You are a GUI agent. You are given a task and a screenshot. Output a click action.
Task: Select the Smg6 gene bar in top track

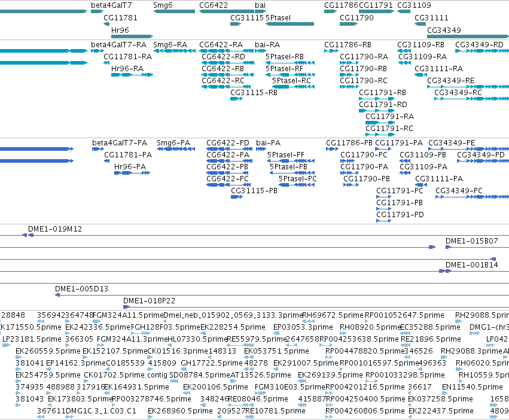[x=174, y=11]
